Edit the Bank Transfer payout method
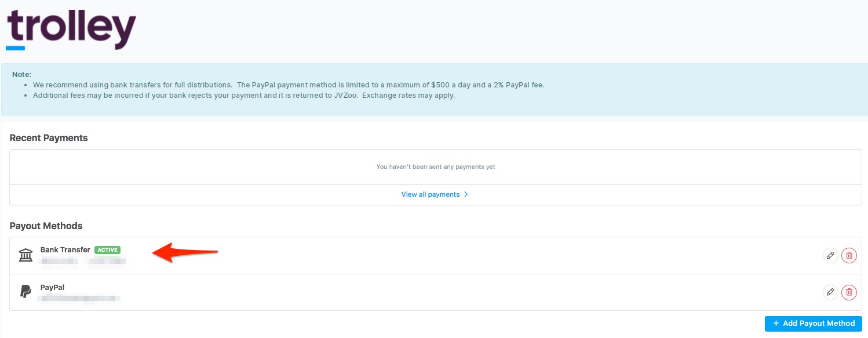The width and height of the screenshot is (868, 338). pos(830,256)
